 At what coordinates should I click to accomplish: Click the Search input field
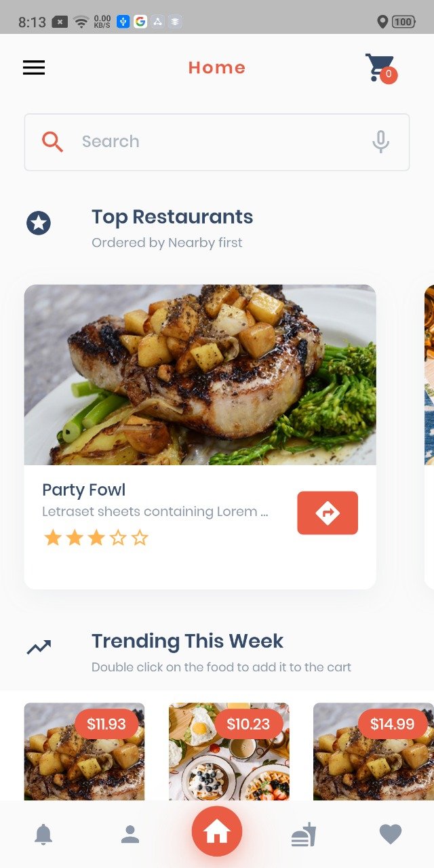tap(217, 142)
